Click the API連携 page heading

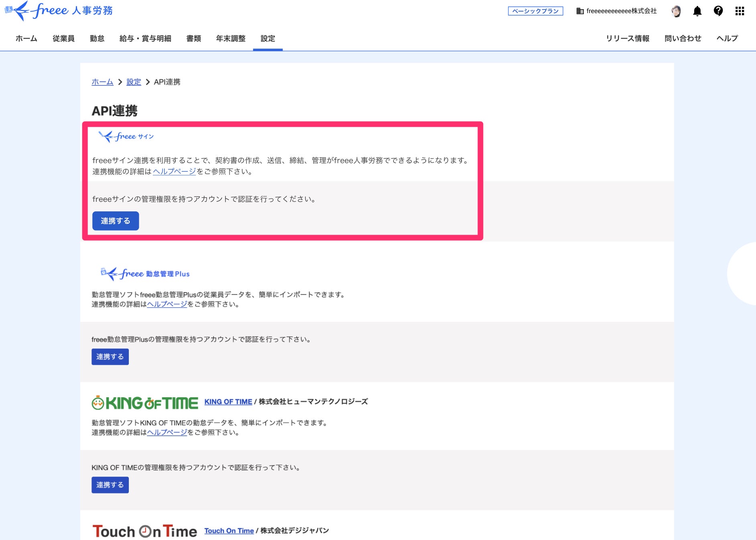[115, 111]
